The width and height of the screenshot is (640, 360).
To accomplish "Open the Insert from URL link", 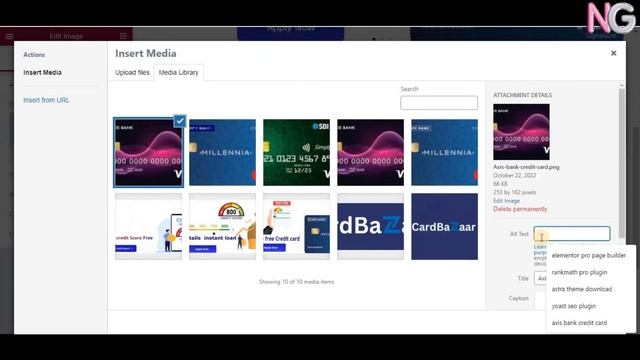I will click(x=46, y=100).
